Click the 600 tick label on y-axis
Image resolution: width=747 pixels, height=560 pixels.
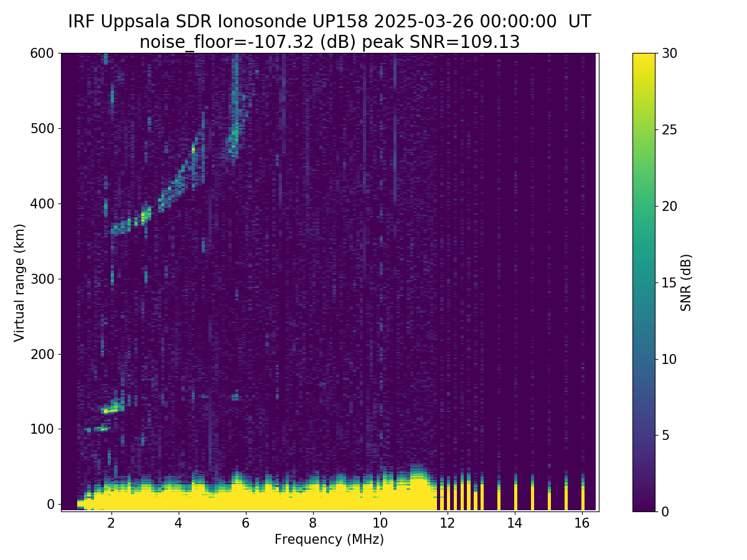(x=44, y=54)
